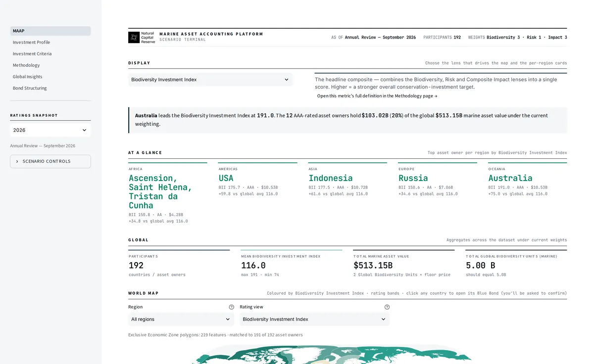Click 'max 191 · min 74' text

[x=261, y=274]
